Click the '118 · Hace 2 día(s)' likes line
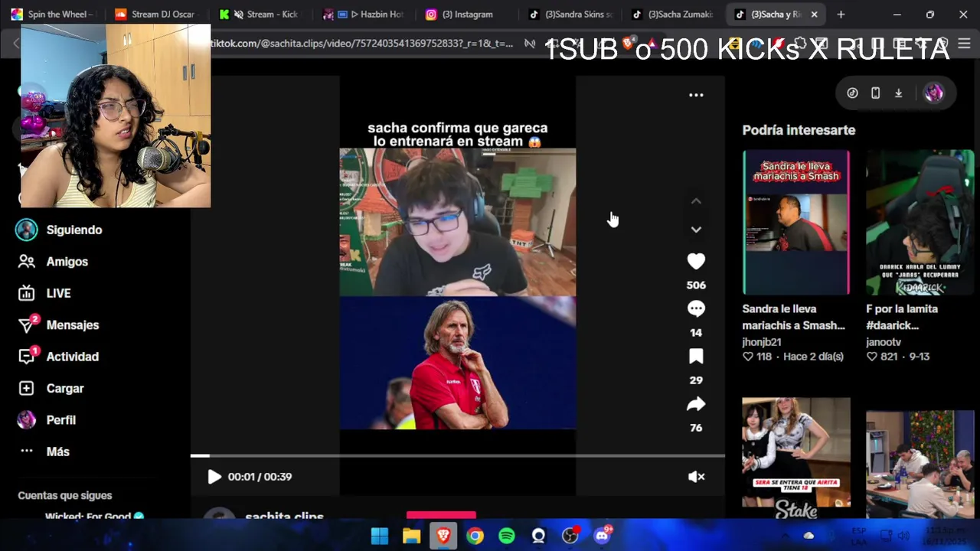The image size is (980, 551). [792, 357]
